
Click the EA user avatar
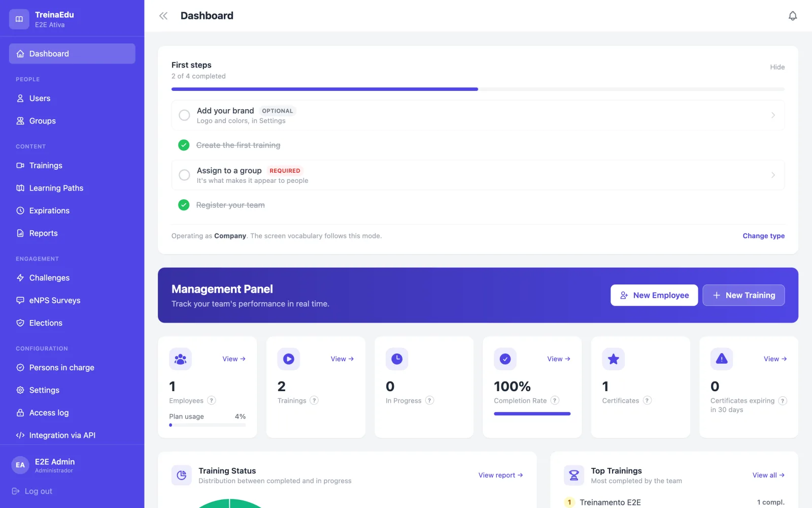tap(20, 465)
